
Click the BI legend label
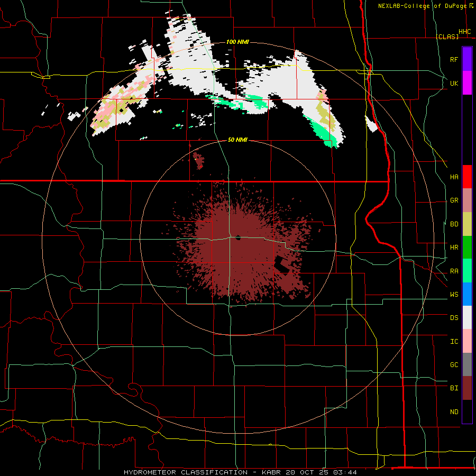click(x=454, y=388)
